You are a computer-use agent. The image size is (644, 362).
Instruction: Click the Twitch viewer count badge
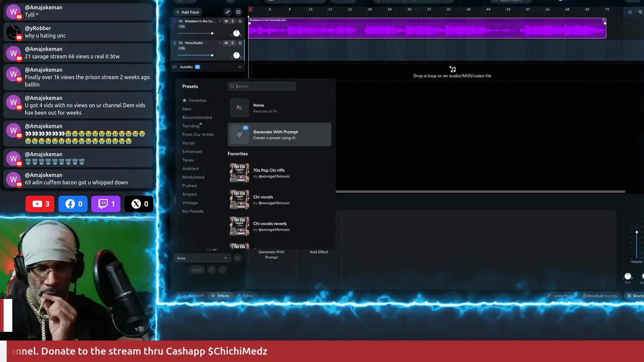point(106,204)
